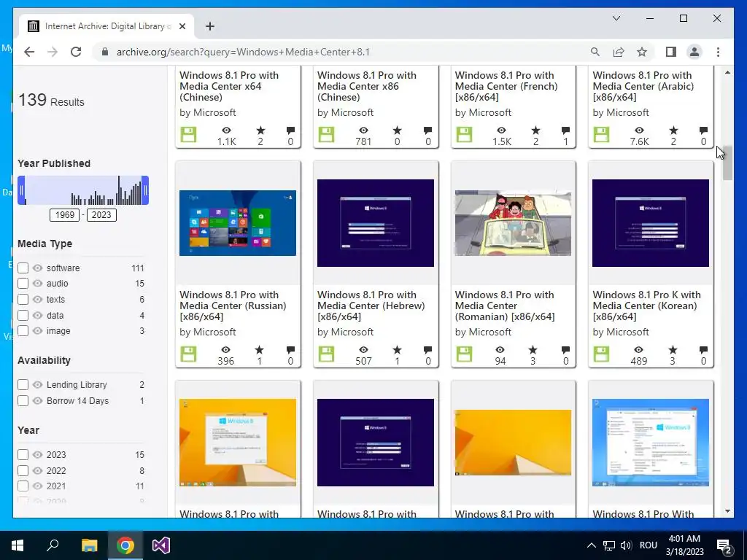This screenshot has height=560, width=747.
Task: Click software floppy icon on Romanian item
Action: click(x=464, y=354)
